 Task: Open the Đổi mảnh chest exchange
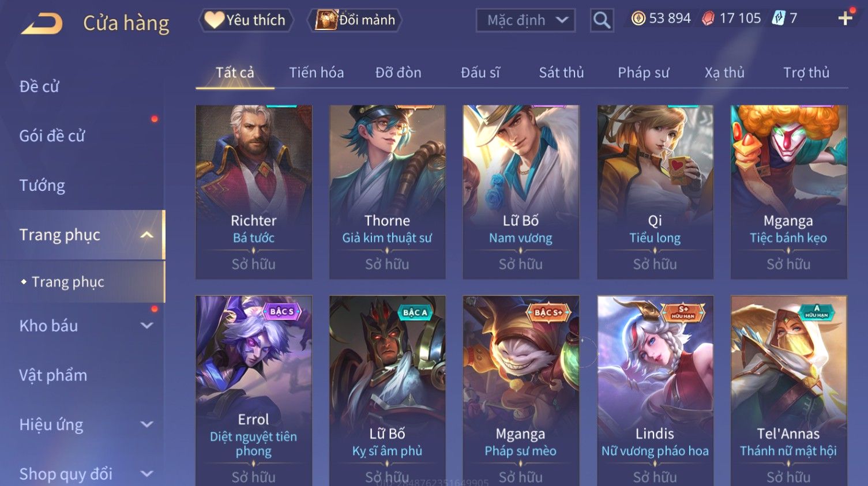point(355,20)
